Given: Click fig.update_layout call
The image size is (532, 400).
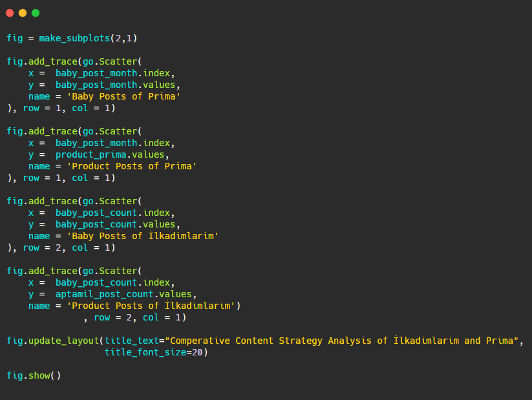Looking at the screenshot, I should [x=52, y=341].
